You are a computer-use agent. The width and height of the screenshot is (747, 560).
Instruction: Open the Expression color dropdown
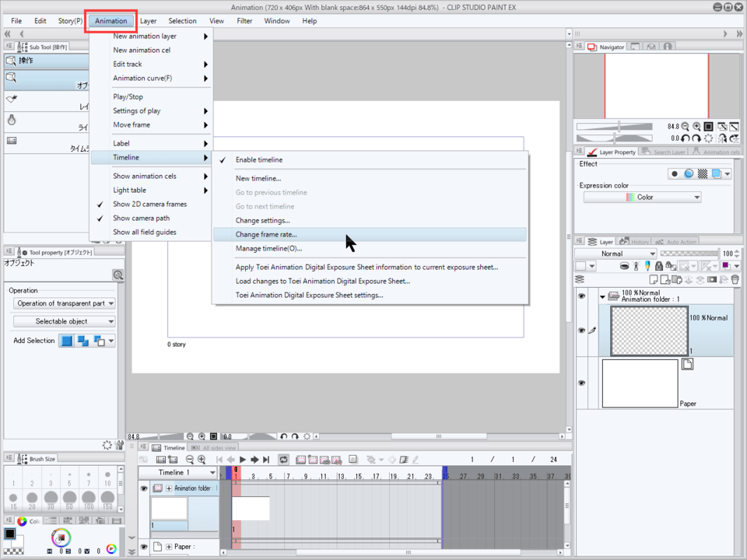642,198
